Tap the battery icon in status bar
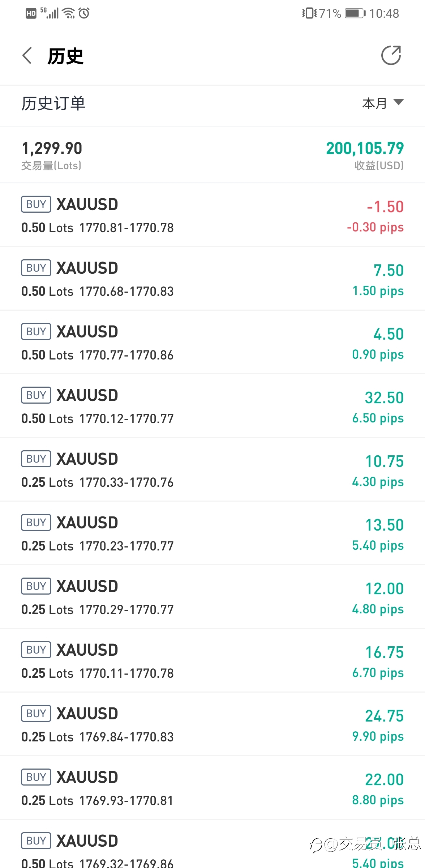 [x=355, y=14]
